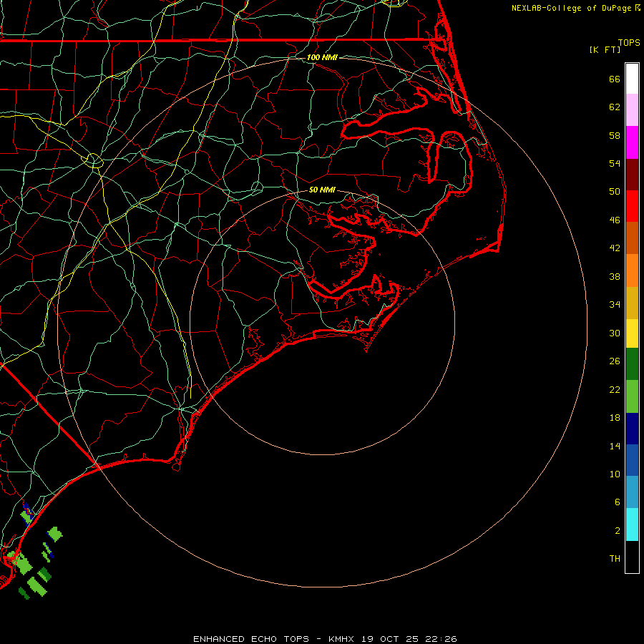
Task: Click the light green legend swatch
Action: click(632, 396)
